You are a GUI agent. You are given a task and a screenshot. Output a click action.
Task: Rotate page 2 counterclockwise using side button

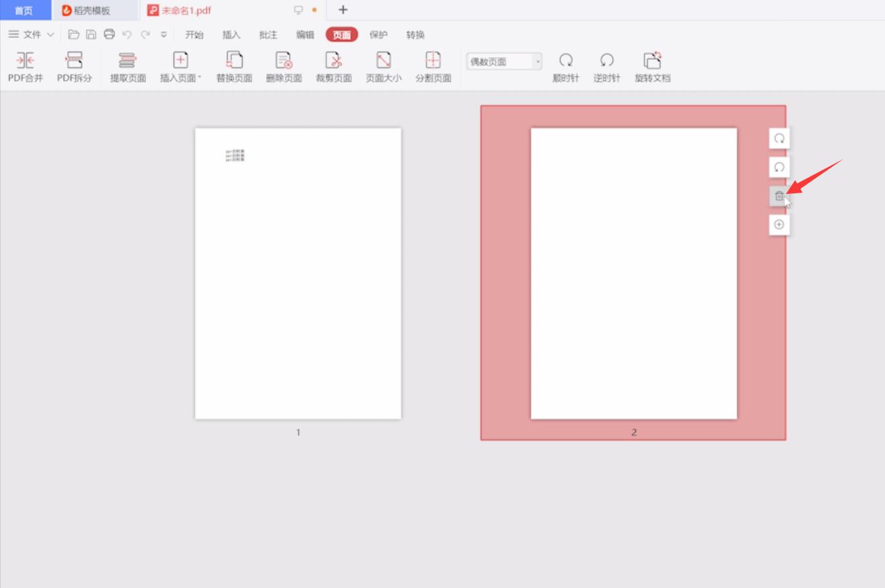point(779,167)
